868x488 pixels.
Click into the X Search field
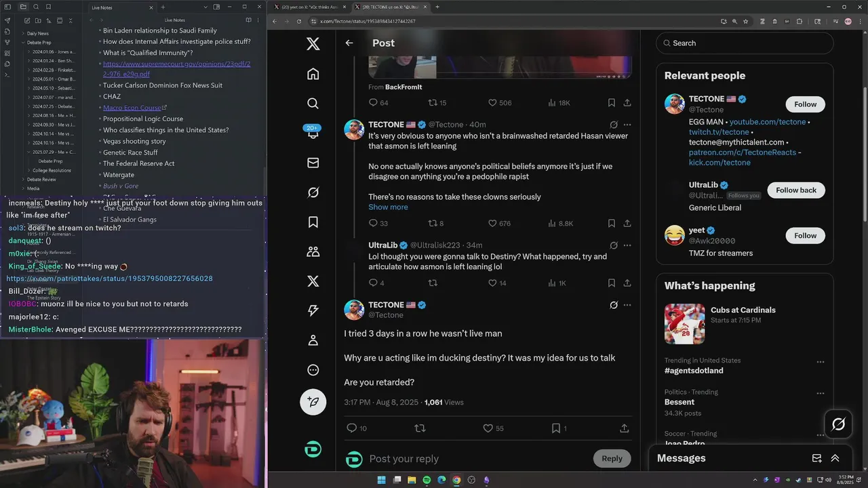point(745,43)
